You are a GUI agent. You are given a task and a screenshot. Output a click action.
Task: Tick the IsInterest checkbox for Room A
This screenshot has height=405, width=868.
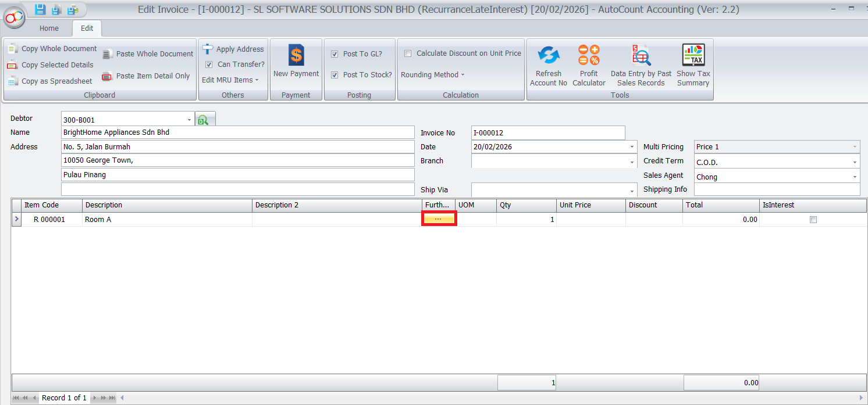point(813,220)
